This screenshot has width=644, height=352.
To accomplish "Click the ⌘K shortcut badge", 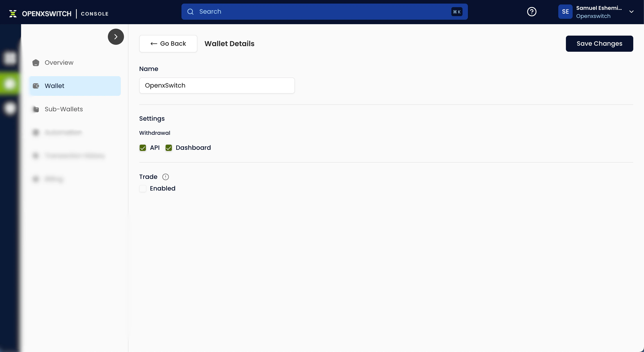I will [x=457, y=12].
